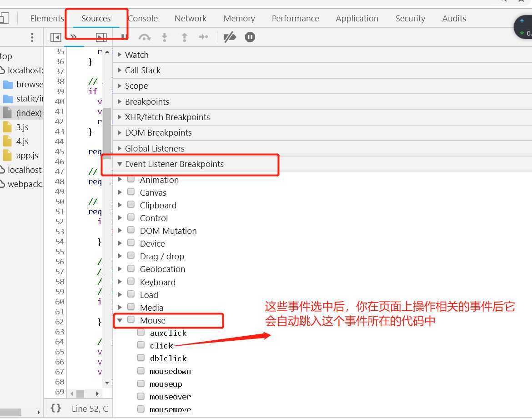Click line number 45 in editor gutter
532x419 pixels.
(60, 151)
